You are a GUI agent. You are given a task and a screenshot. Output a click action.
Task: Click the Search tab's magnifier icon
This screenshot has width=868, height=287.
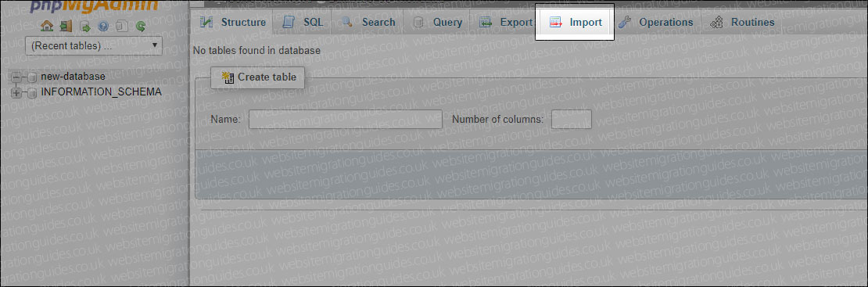click(348, 23)
